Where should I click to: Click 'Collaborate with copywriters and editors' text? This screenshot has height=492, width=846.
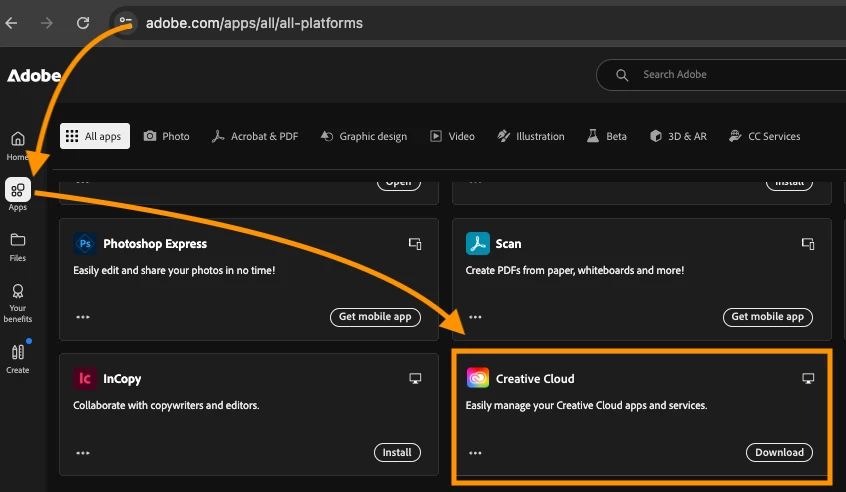166,405
